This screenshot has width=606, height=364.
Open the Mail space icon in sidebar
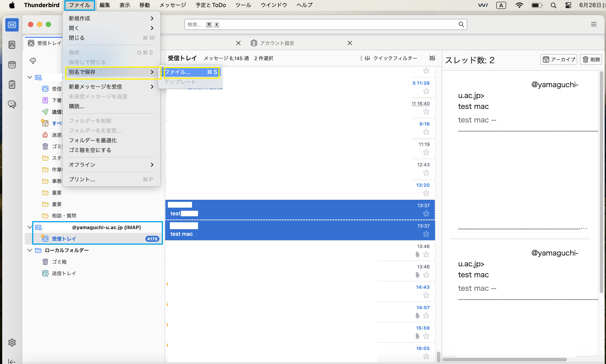12,25
